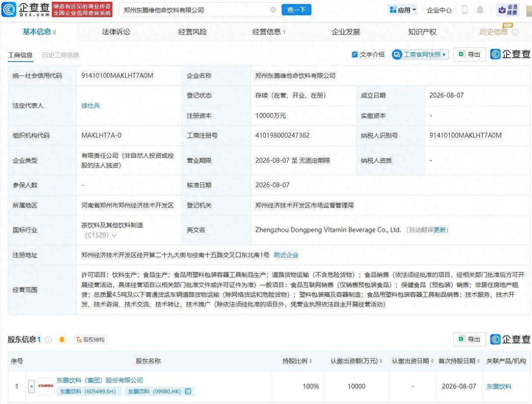Open 东鹏饮料（集团）股份有限公司 shareholder link
The height and width of the screenshot is (404, 532).
(100, 380)
